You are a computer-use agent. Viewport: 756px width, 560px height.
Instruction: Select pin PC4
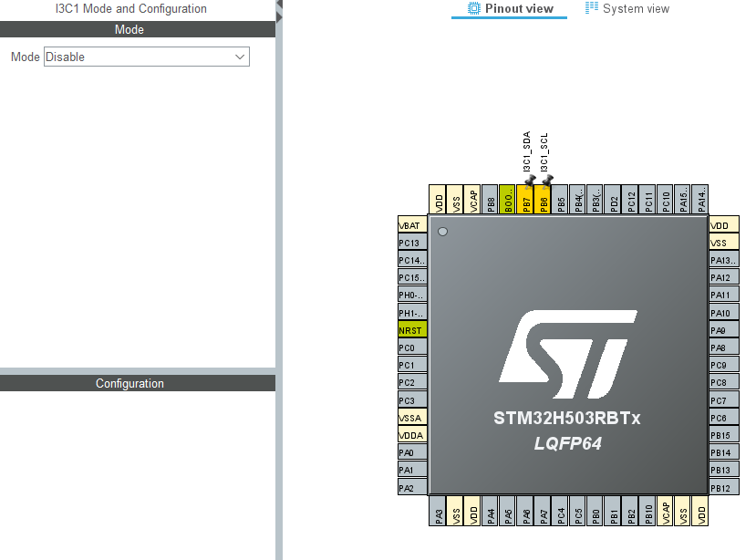pos(560,512)
